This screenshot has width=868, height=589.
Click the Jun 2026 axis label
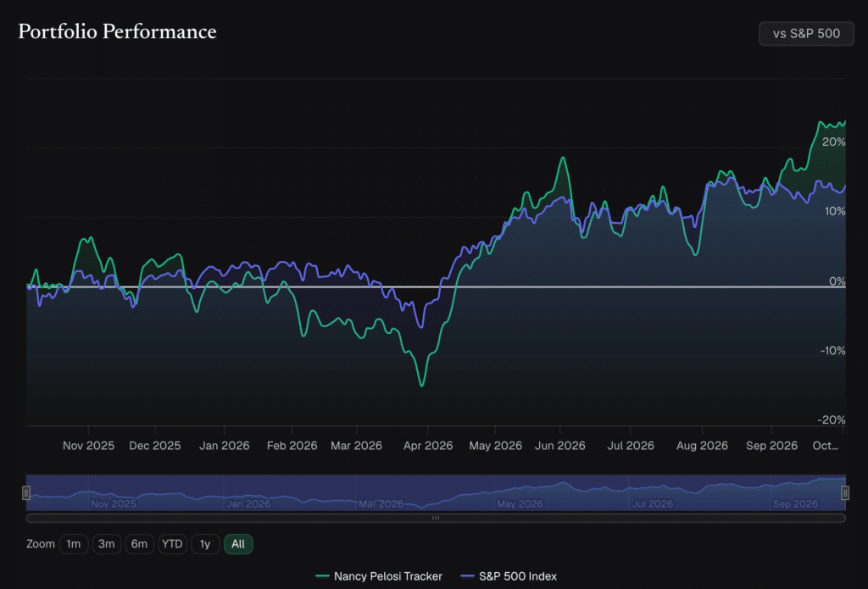click(x=559, y=446)
